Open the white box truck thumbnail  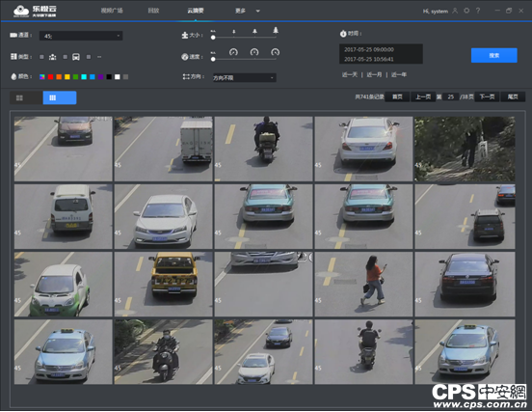[163, 149]
